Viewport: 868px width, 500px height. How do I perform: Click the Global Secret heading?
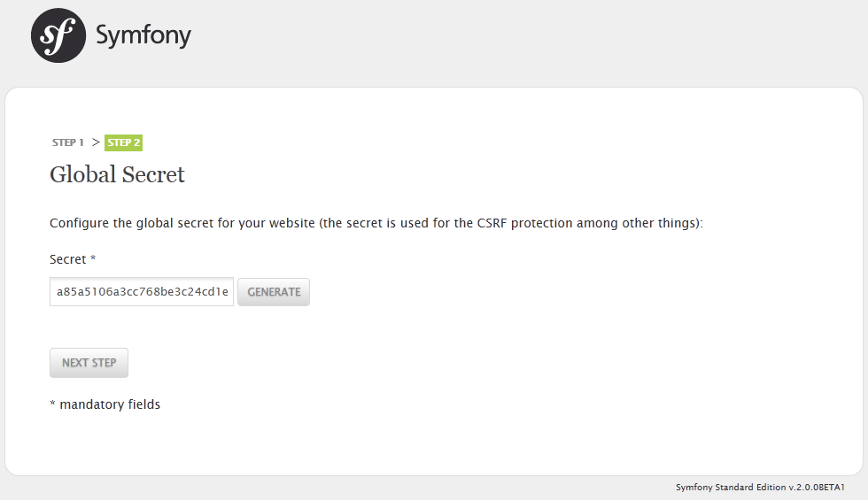click(x=117, y=174)
